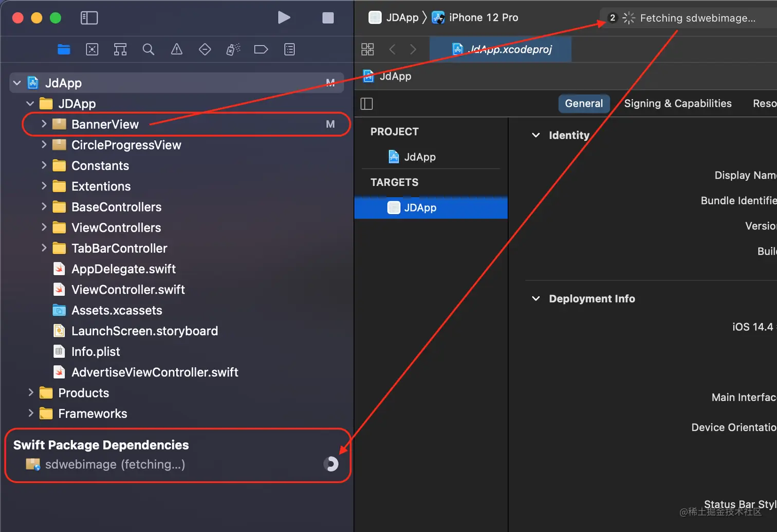Open the Find navigator magnifier

click(149, 49)
